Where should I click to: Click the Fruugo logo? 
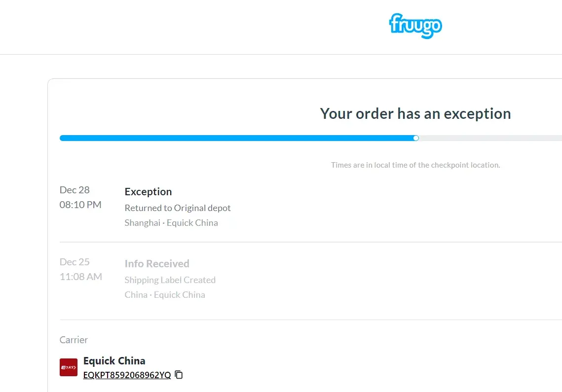415,26
